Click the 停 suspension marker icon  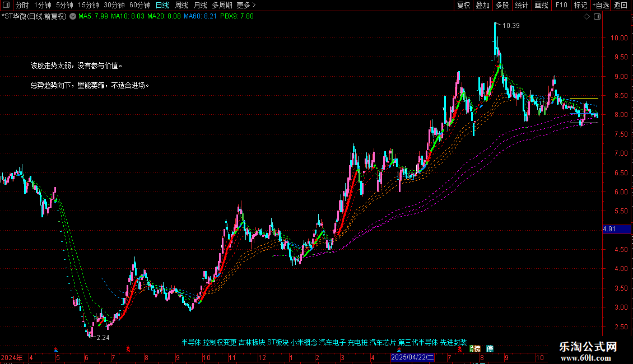pos(490,349)
